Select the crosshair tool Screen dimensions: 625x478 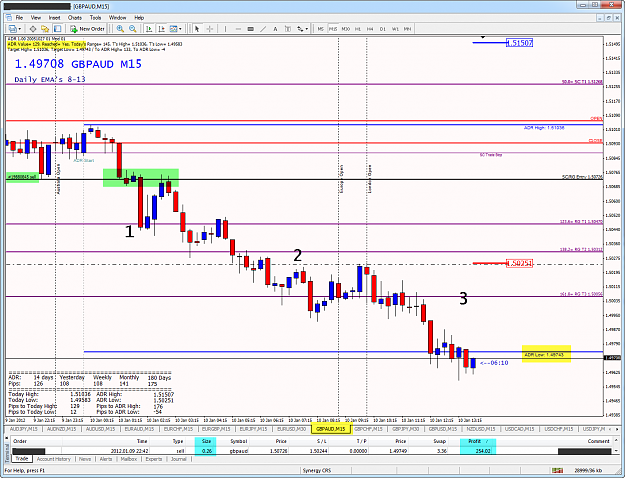tap(210, 29)
